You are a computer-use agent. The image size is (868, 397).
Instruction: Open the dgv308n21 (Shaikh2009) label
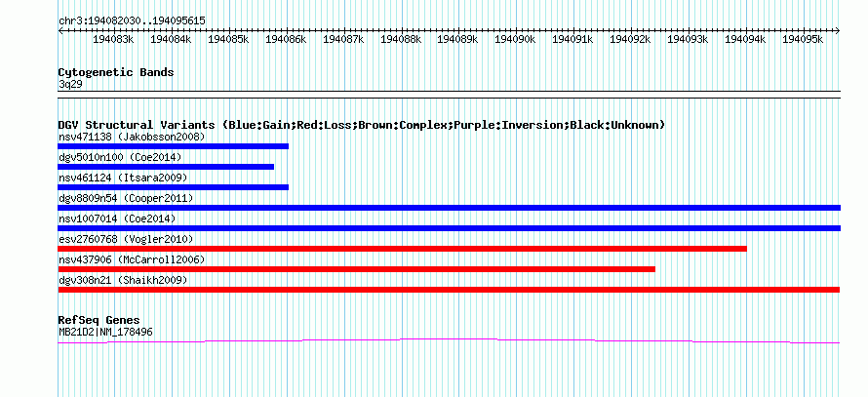(122, 280)
